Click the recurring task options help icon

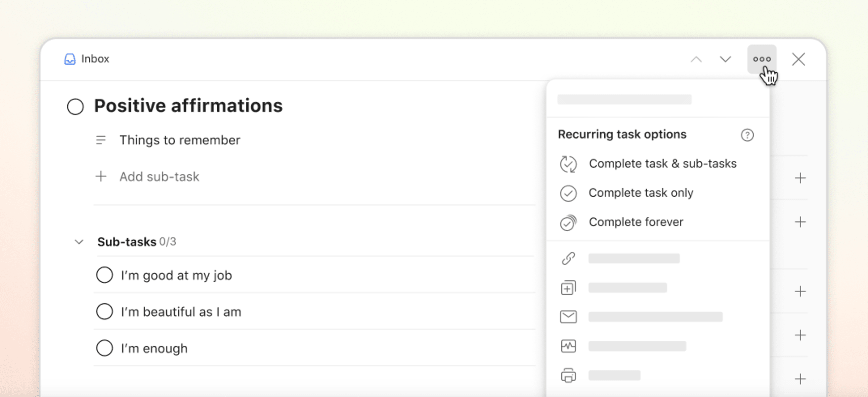[x=747, y=135]
